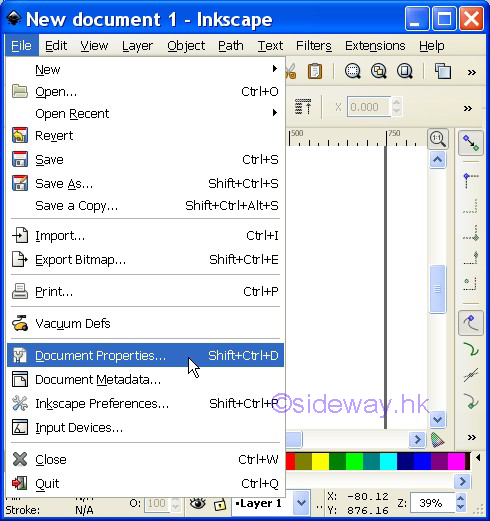Open color management triangle icon near scrollbar
Screen dimensions: 490x521
coord(438,440)
